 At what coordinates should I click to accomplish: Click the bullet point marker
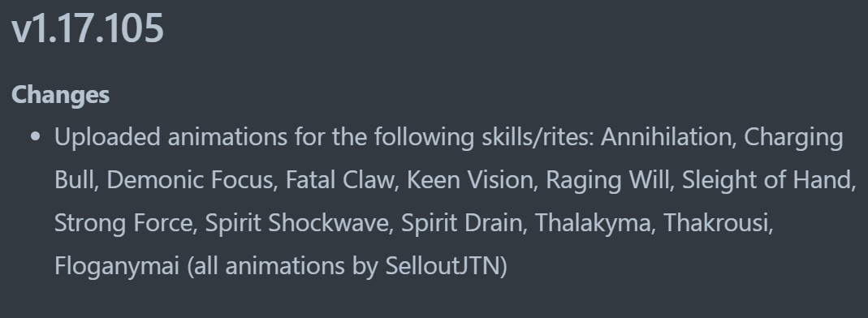point(36,136)
